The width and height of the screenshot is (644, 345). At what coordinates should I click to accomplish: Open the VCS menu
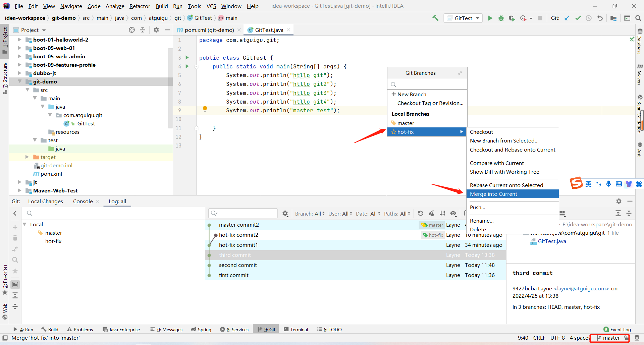tap(211, 6)
